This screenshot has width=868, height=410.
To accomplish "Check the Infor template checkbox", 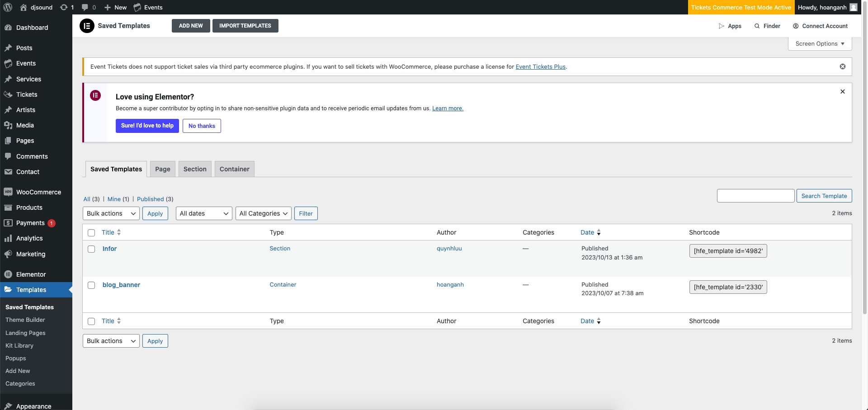I will [x=91, y=249].
